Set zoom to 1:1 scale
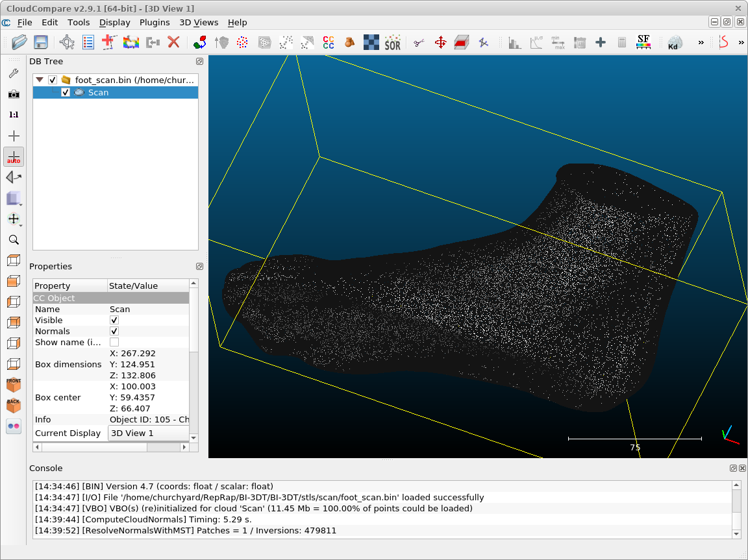Viewport: 748px width, 560px height. pos(14,115)
